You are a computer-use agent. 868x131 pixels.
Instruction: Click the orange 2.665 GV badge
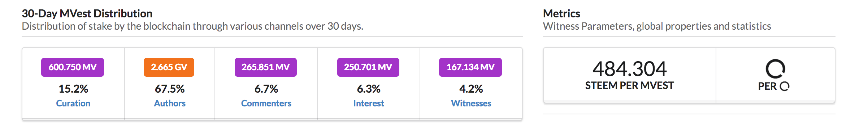point(169,67)
